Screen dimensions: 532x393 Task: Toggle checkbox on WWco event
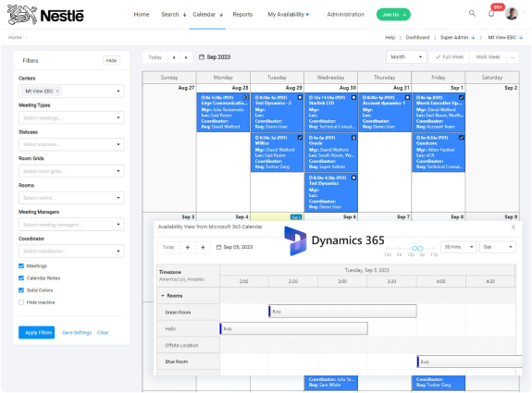point(300,138)
